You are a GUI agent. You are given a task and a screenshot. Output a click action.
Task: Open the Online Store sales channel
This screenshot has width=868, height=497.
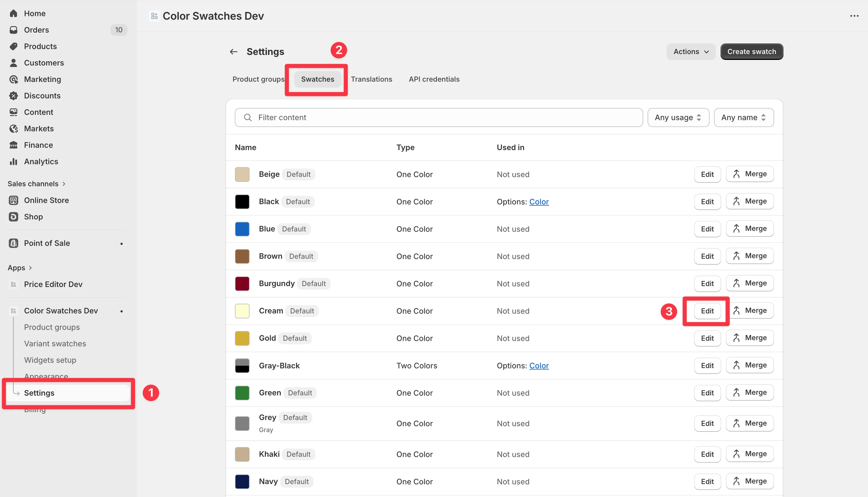click(46, 200)
